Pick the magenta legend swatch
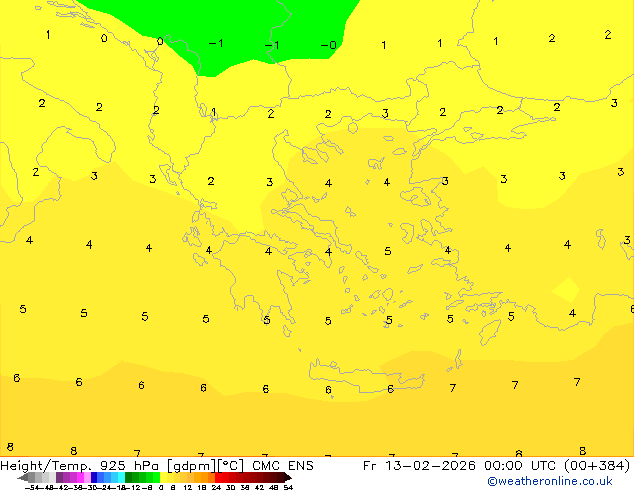Viewport: 634px width, 490px height. [x=80, y=477]
